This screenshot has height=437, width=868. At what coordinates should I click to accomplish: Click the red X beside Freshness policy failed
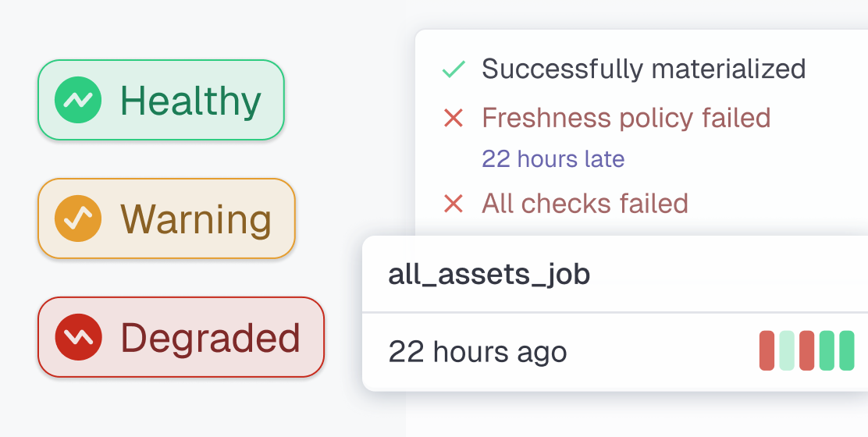(x=454, y=119)
